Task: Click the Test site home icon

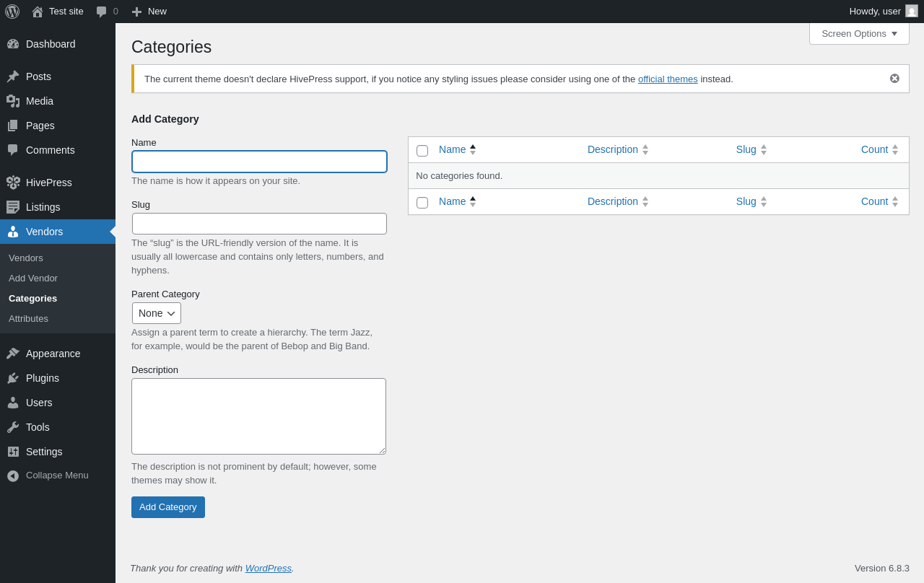Action: [x=38, y=12]
